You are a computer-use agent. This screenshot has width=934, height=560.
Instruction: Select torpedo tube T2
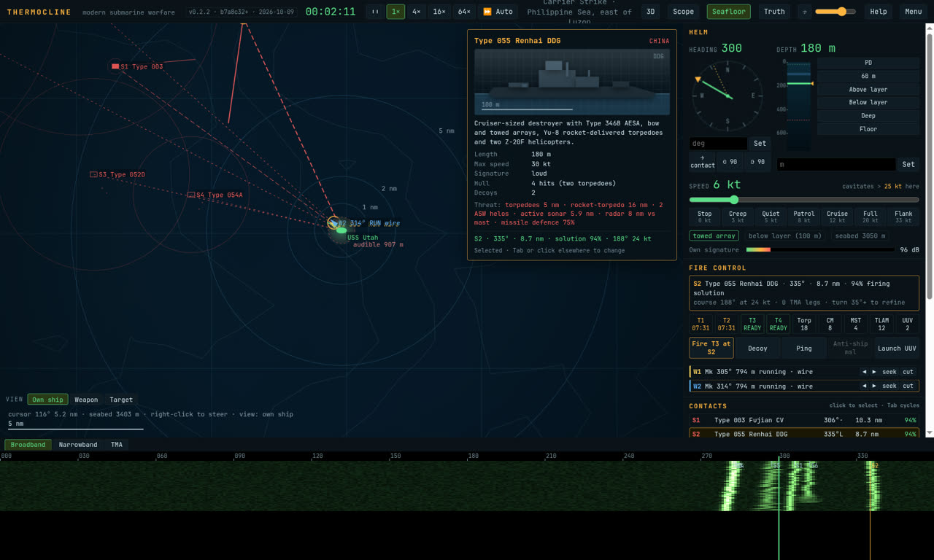point(727,324)
